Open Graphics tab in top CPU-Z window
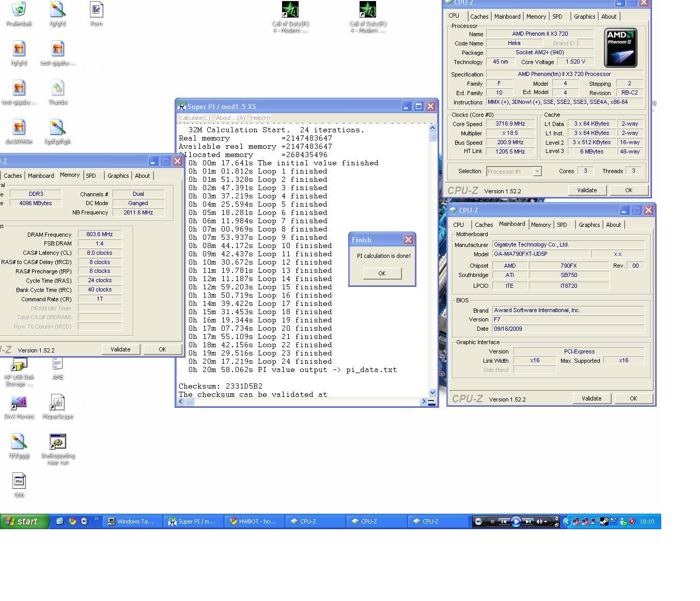Viewport: 700px width, 601px height. [584, 17]
